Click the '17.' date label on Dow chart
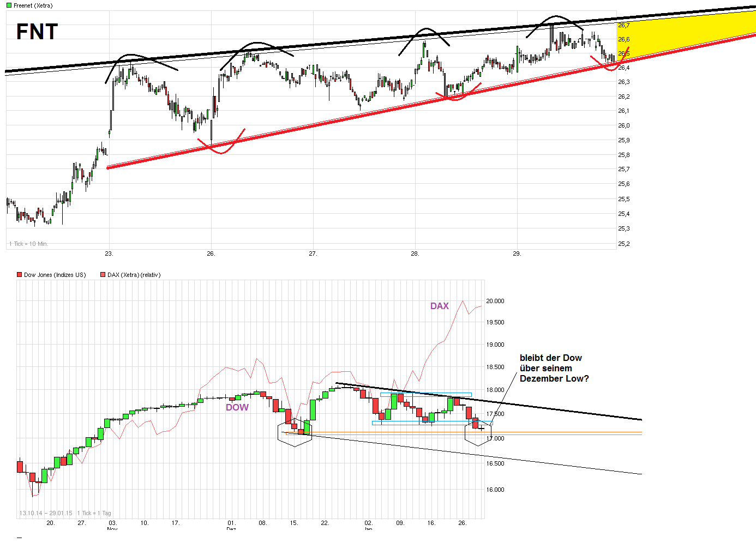 tap(176, 523)
